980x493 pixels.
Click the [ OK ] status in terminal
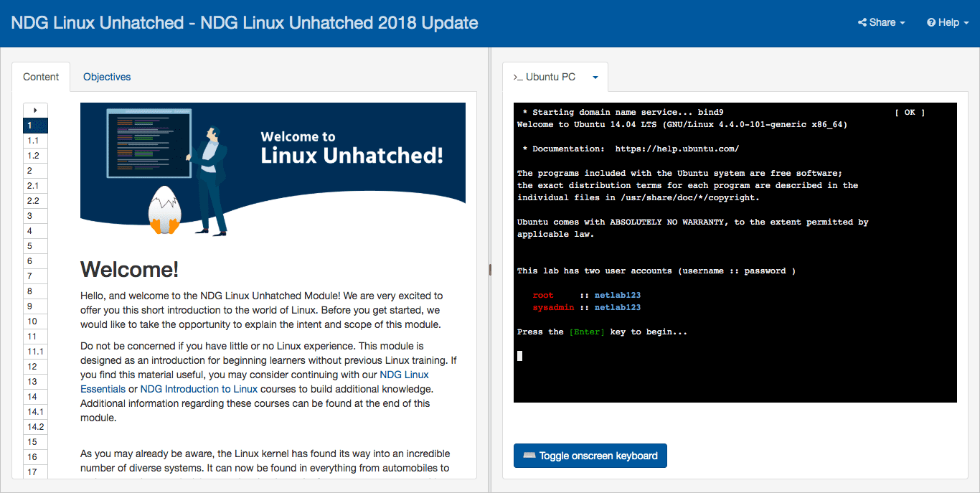click(910, 113)
